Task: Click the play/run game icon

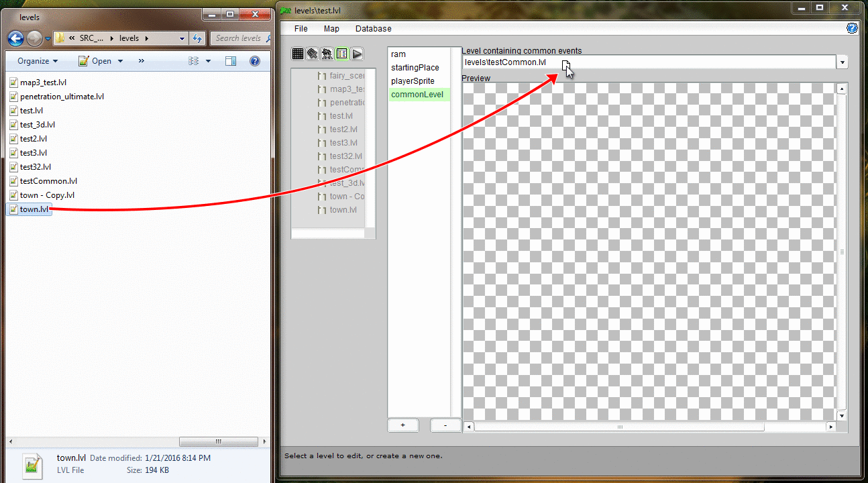Action: (357, 54)
